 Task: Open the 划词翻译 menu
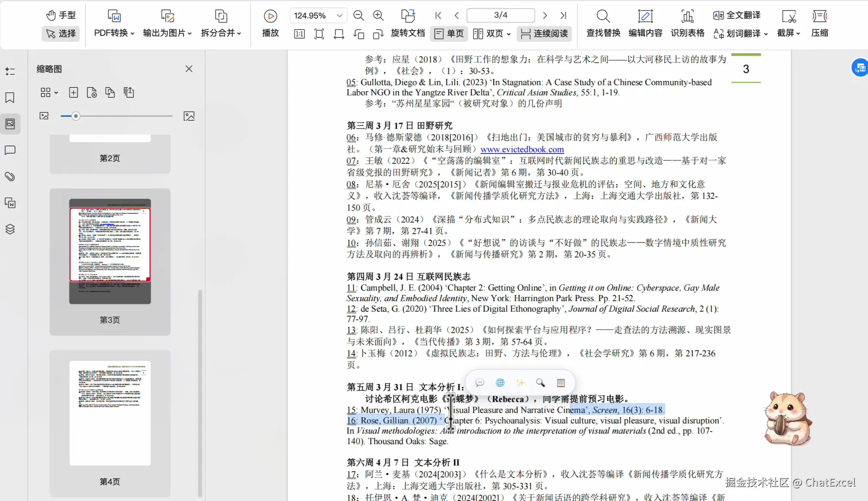(x=741, y=33)
